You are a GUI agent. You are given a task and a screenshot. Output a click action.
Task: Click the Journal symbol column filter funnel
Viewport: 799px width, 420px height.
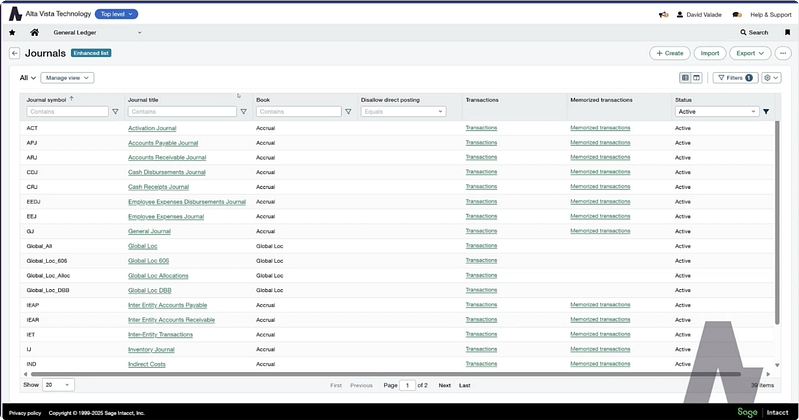coord(115,112)
